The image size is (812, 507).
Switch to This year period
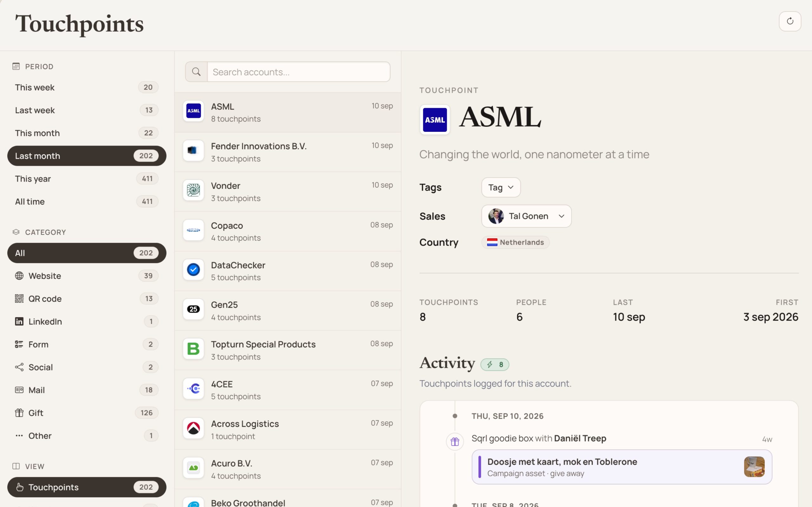tap(87, 178)
